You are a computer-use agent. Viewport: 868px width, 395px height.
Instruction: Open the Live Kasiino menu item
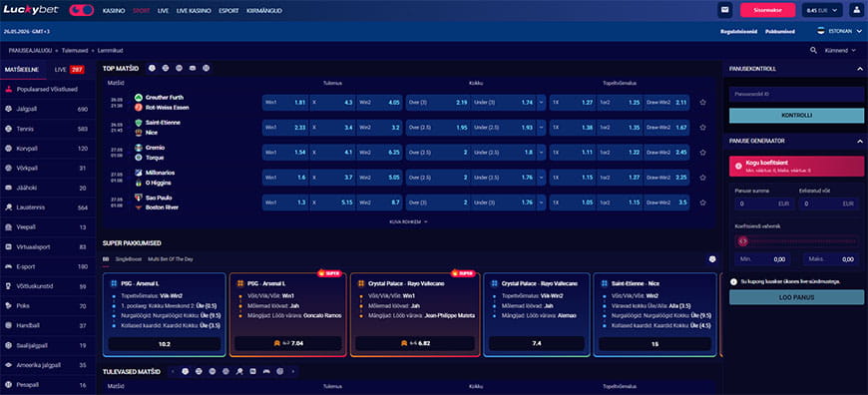tap(194, 11)
